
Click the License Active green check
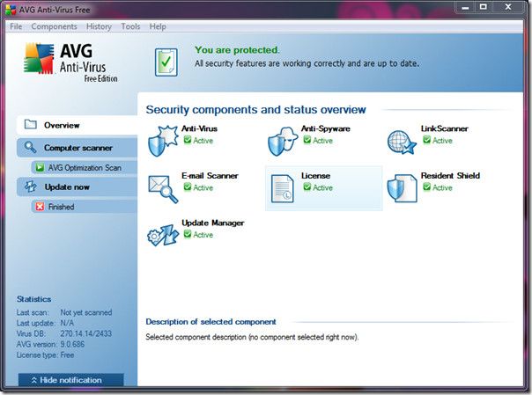click(307, 187)
